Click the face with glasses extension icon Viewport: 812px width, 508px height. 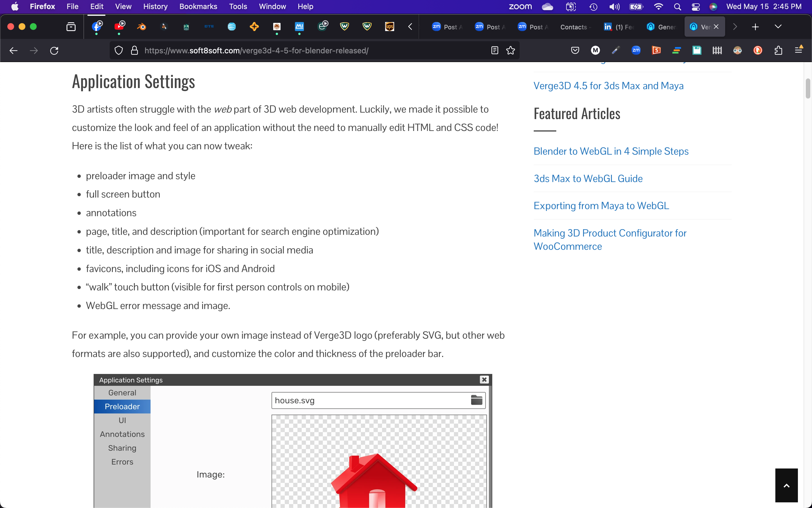738,51
